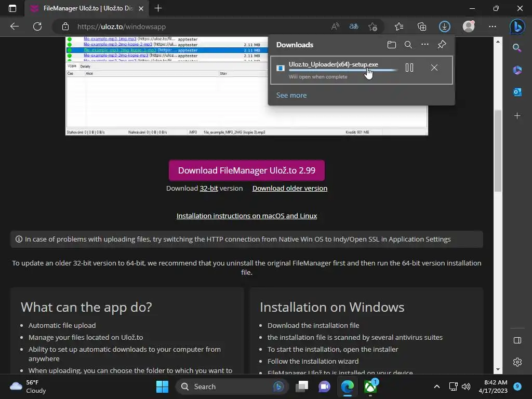View site information via the lock icon

(x=65, y=26)
